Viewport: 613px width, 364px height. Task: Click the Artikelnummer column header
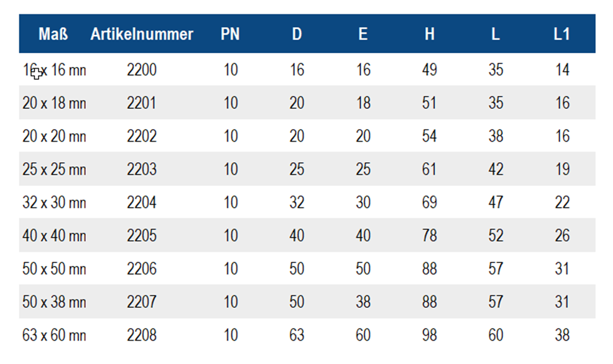point(142,34)
